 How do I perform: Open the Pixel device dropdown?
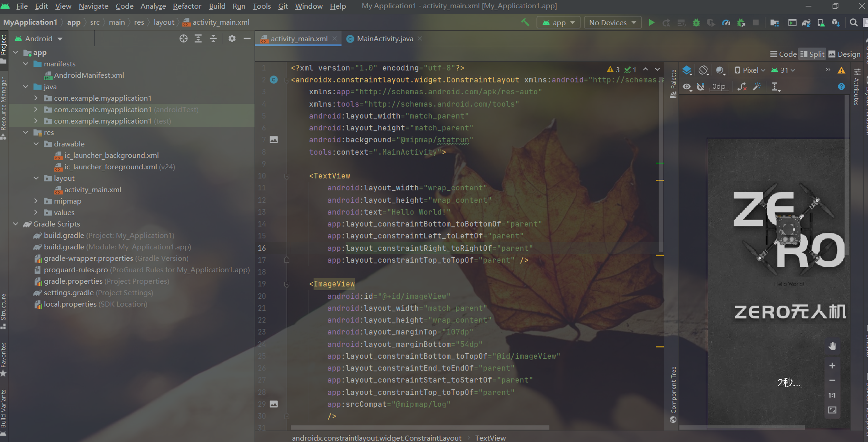click(x=749, y=70)
